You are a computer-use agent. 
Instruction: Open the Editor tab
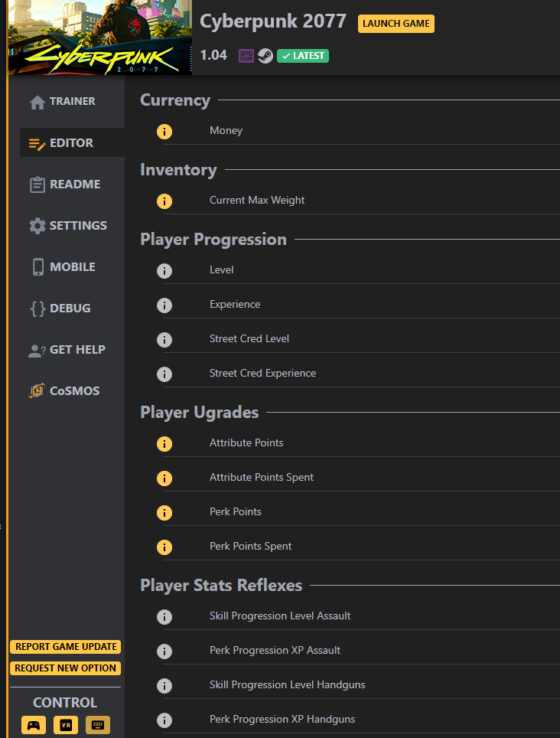coord(72,142)
